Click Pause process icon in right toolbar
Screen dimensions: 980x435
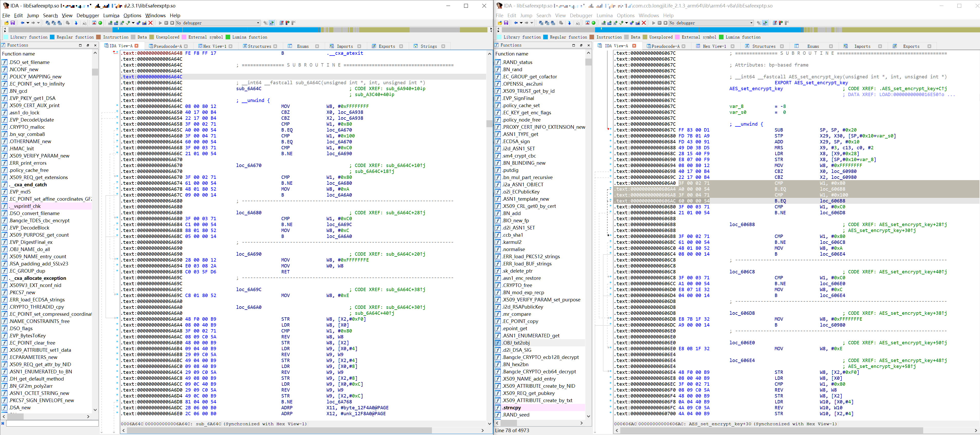(x=660, y=23)
